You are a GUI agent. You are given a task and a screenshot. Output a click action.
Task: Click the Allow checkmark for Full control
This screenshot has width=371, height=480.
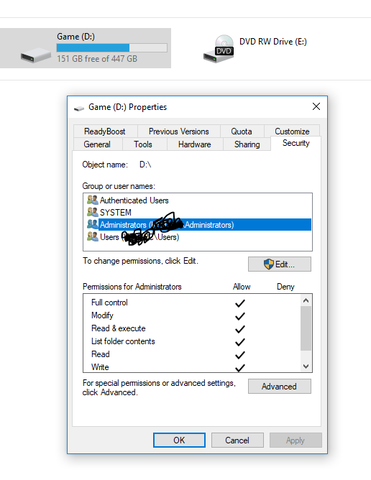tap(240, 303)
